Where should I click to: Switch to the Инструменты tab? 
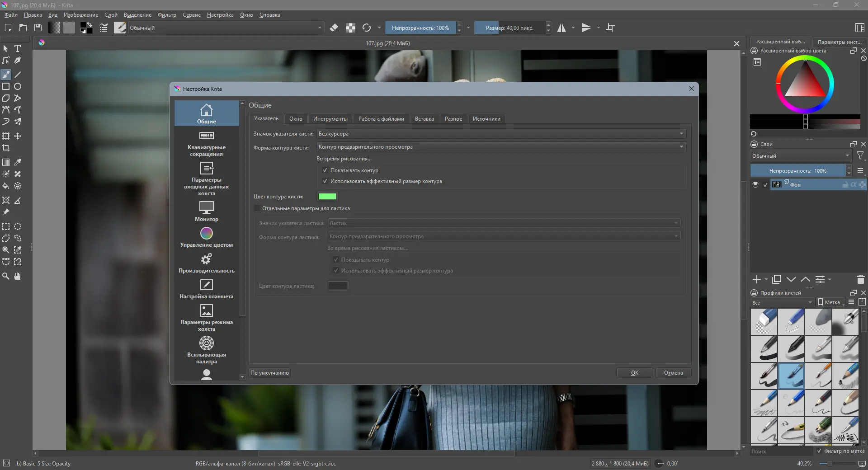tap(330, 119)
